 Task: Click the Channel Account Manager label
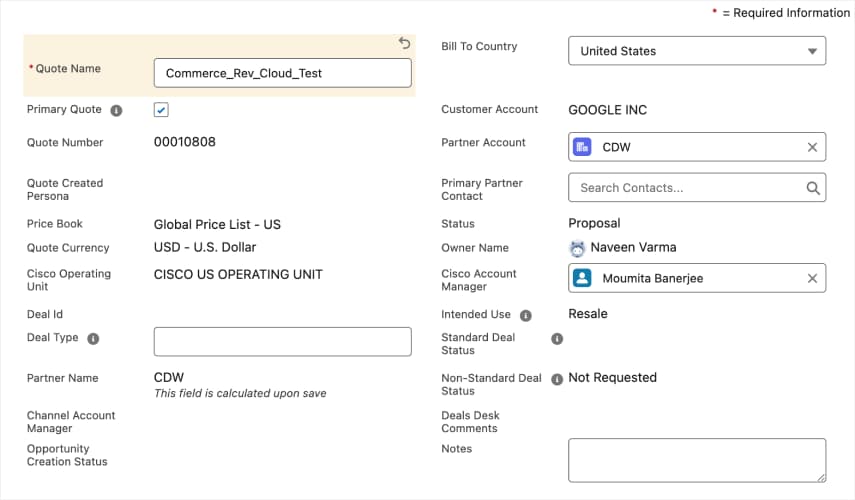pyautogui.click(x=71, y=421)
